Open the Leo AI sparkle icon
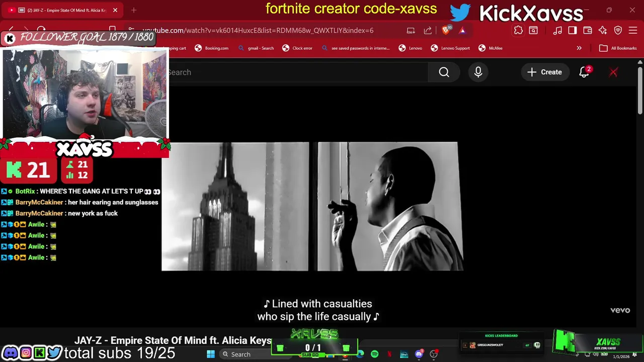Screen dimensions: 644x362 [x=603, y=30]
